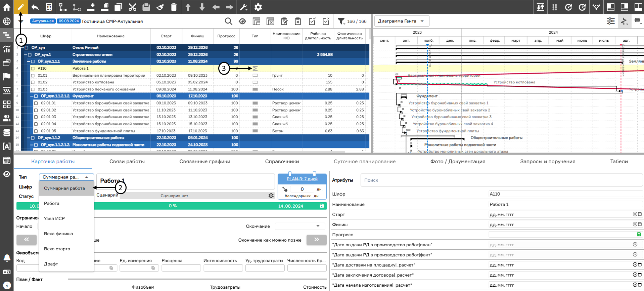644x291 pixels.
Task: Outdent work with left arrow icon
Action: coord(216,7)
